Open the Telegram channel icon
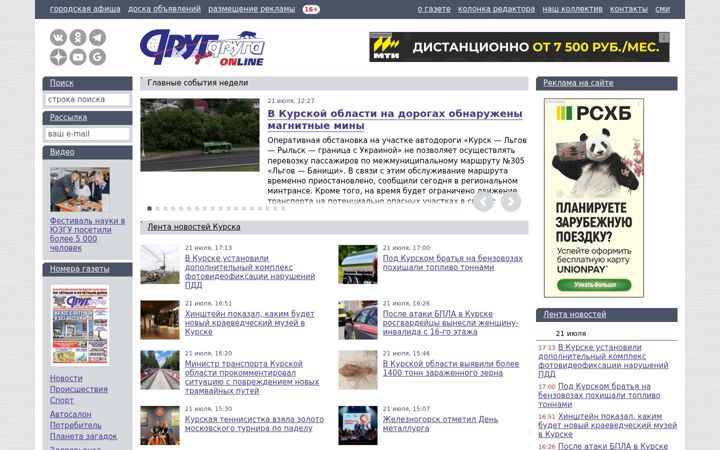The width and height of the screenshot is (720, 450). point(97,37)
